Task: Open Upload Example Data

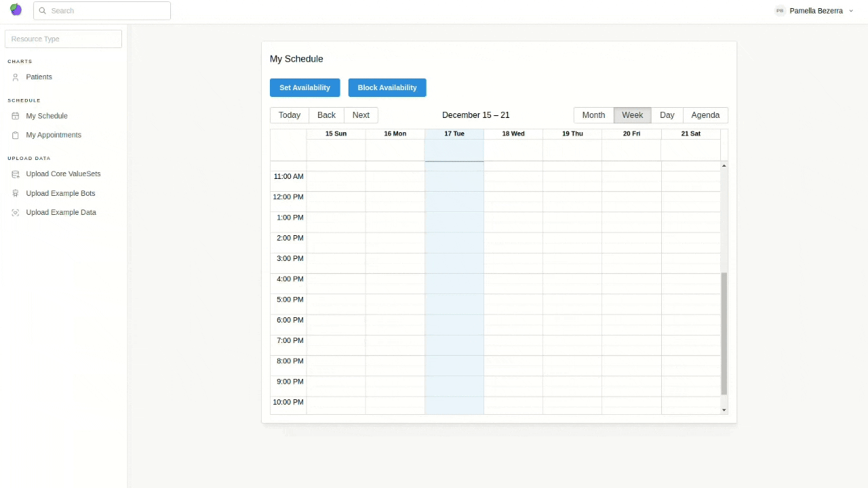Action: click(61, 212)
